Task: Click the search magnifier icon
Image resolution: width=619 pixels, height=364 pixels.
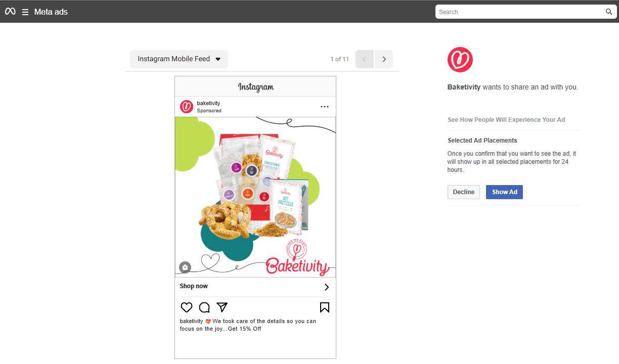Action: point(609,12)
